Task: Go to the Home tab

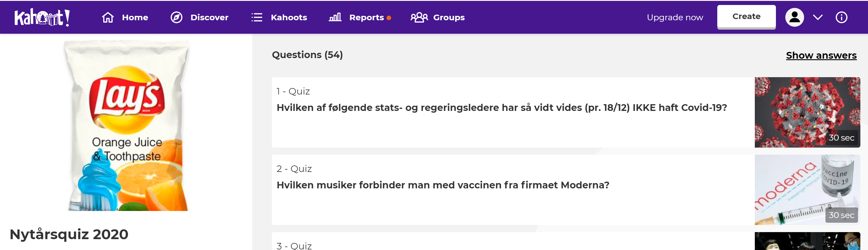Action: tap(125, 17)
